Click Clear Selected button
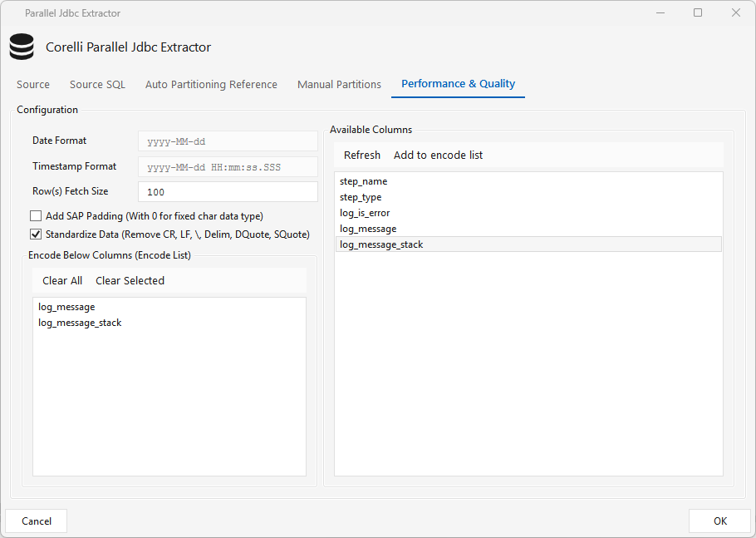756x538 pixels. [130, 281]
